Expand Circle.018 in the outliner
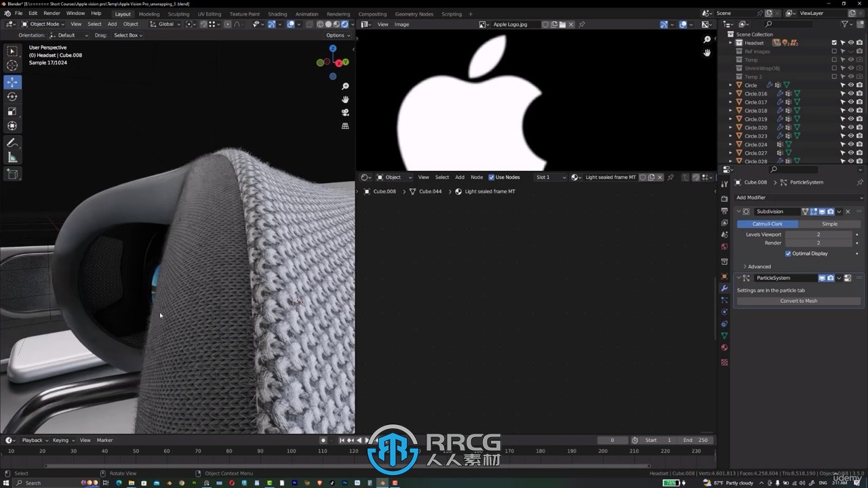 [x=731, y=110]
